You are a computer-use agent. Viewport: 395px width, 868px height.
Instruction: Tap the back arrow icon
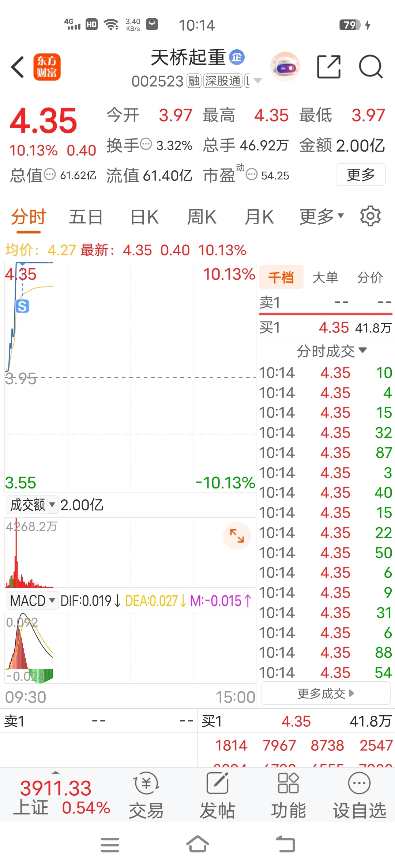(x=17, y=67)
